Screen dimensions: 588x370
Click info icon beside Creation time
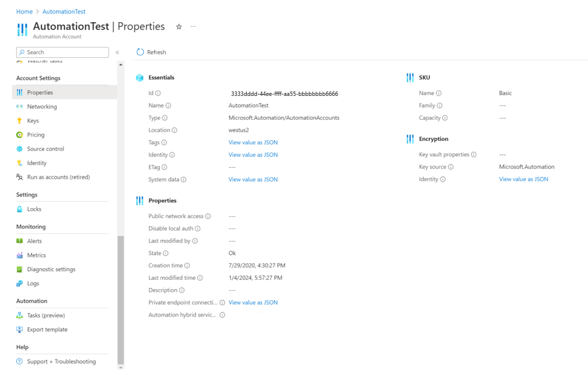[x=187, y=265]
